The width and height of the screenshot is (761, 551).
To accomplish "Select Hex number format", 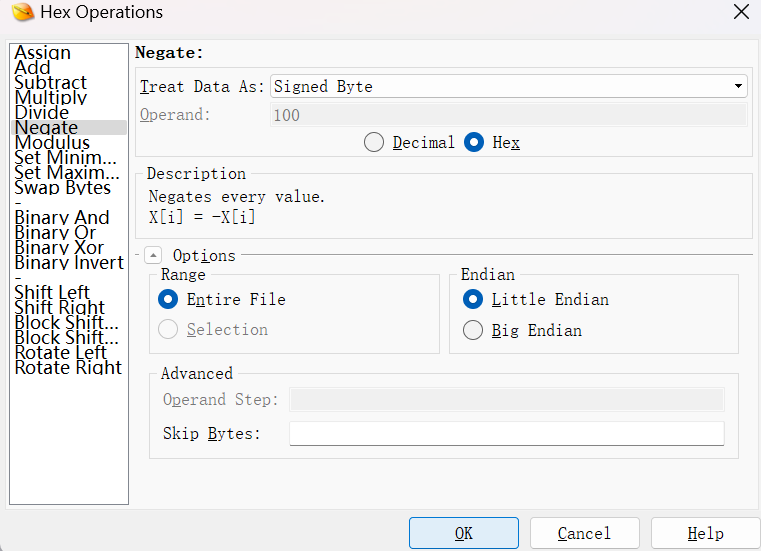I will 475,142.
